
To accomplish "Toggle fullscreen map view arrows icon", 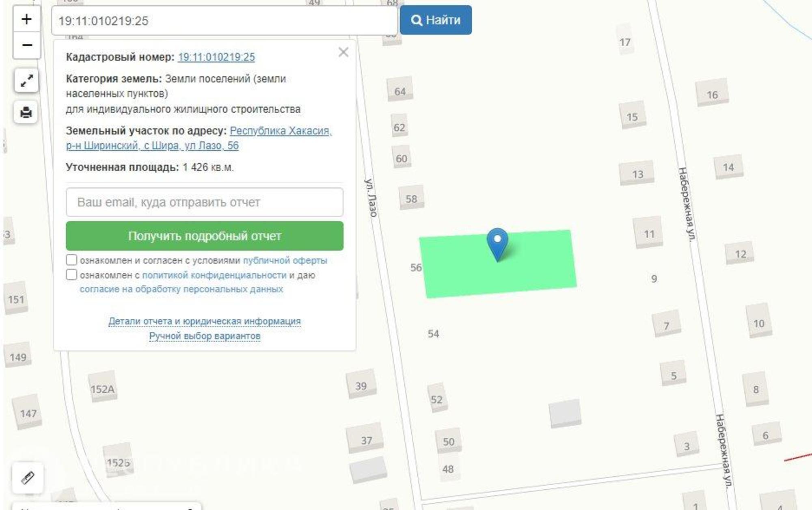I will [26, 80].
